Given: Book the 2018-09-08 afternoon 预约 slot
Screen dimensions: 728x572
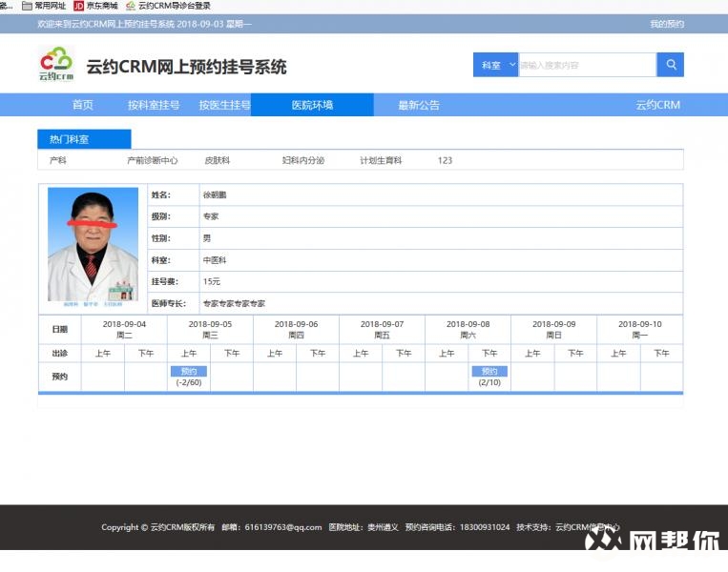Looking at the screenshot, I should pos(489,372).
